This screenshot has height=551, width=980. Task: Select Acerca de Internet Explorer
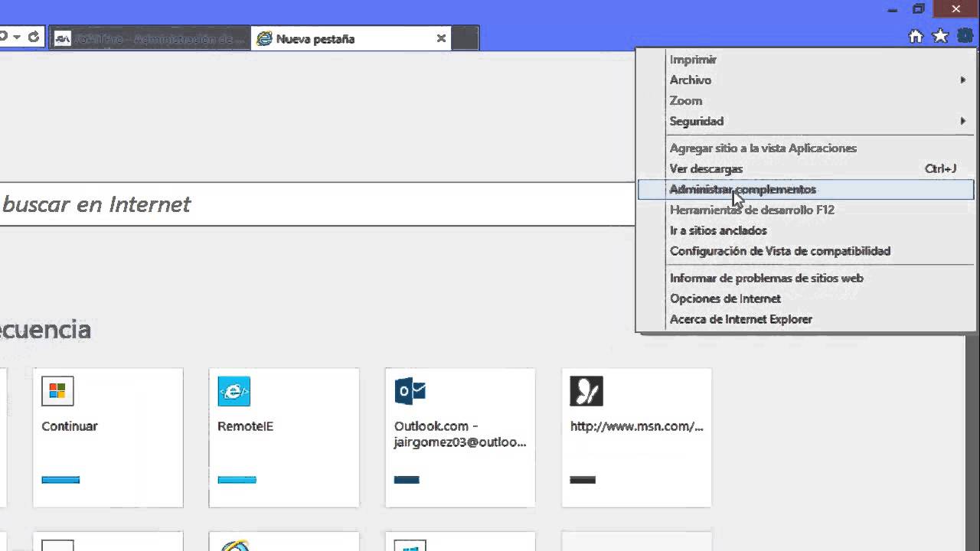point(805,320)
